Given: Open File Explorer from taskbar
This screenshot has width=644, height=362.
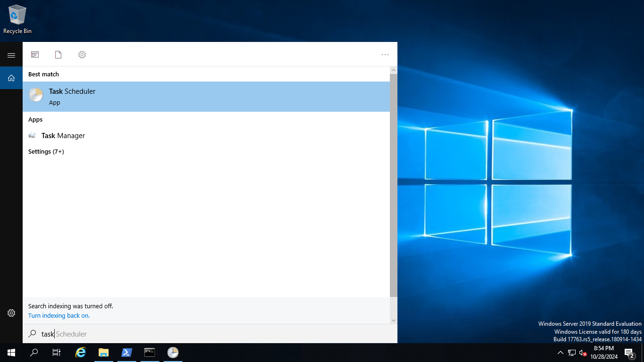Looking at the screenshot, I should coord(104,353).
